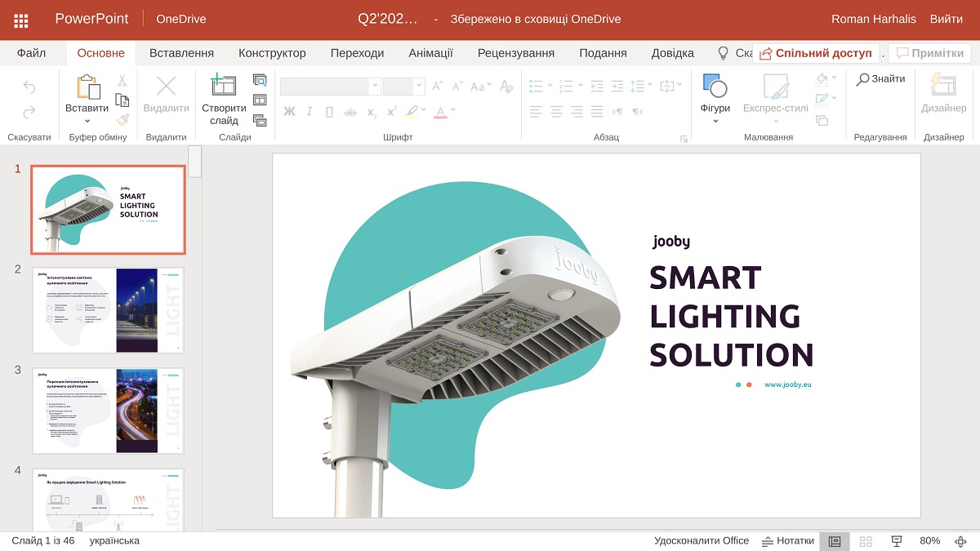Switch to the Анімації tab

point(430,53)
